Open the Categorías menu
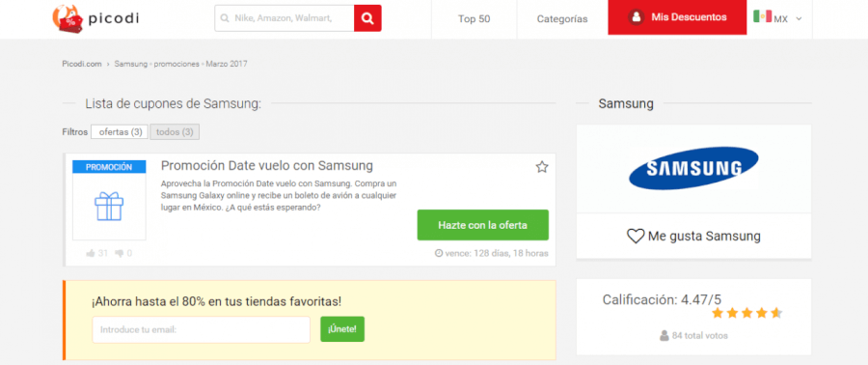 point(562,19)
